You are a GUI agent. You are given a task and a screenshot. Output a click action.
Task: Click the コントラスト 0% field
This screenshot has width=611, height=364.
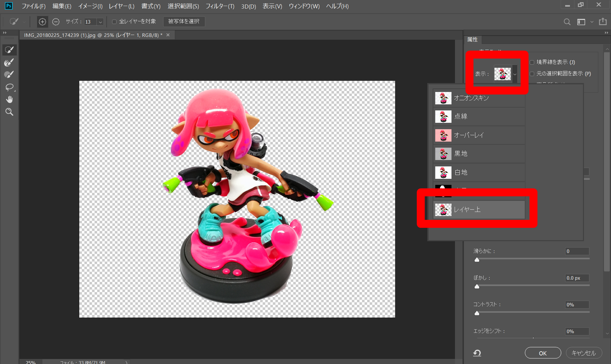pyautogui.click(x=577, y=304)
